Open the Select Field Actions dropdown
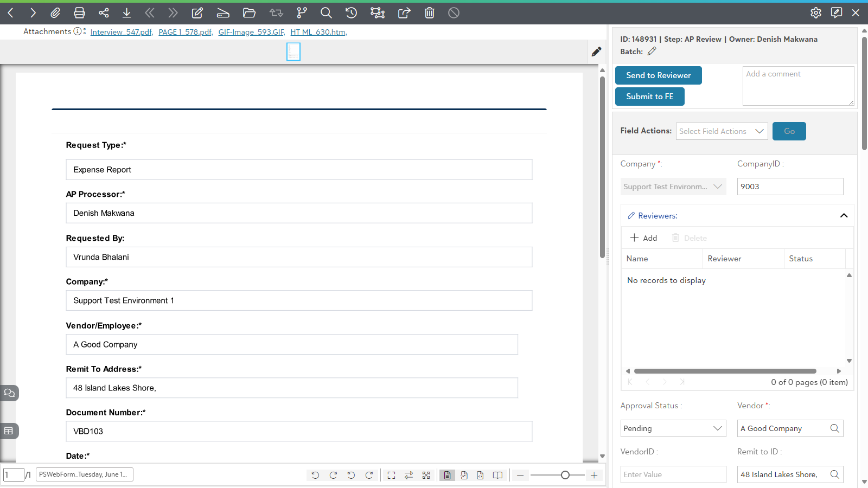The height and width of the screenshot is (488, 868). (x=722, y=131)
